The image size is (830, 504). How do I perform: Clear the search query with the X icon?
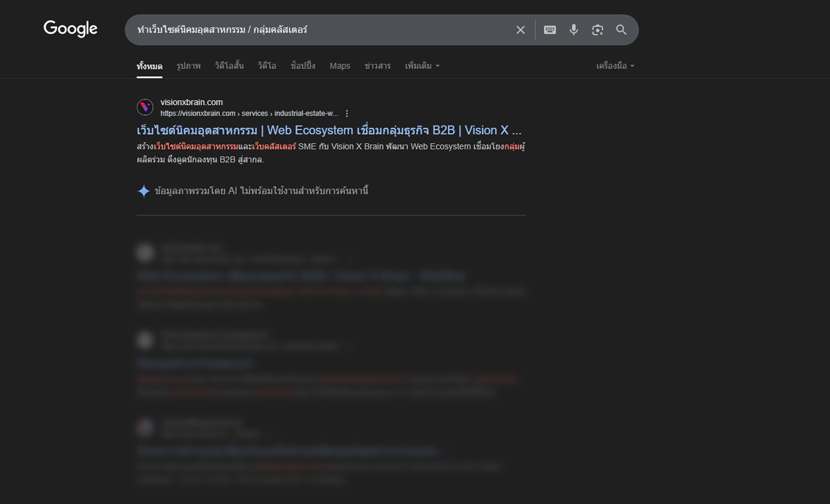pyautogui.click(x=520, y=30)
